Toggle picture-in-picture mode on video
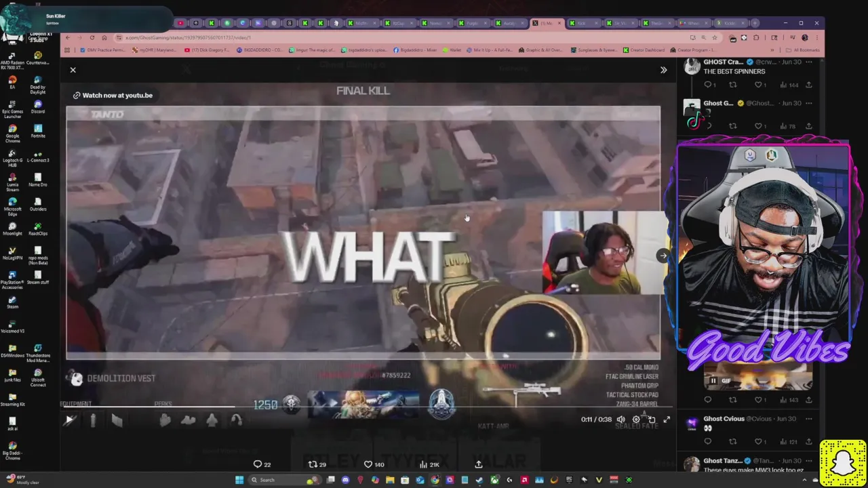This screenshot has height=488, width=868. point(652,420)
